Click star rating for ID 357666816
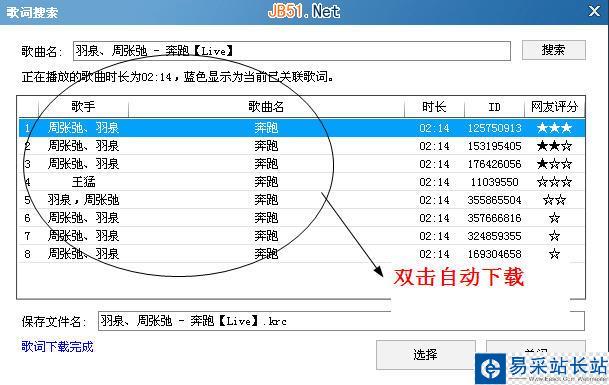609x385 pixels. (554, 218)
